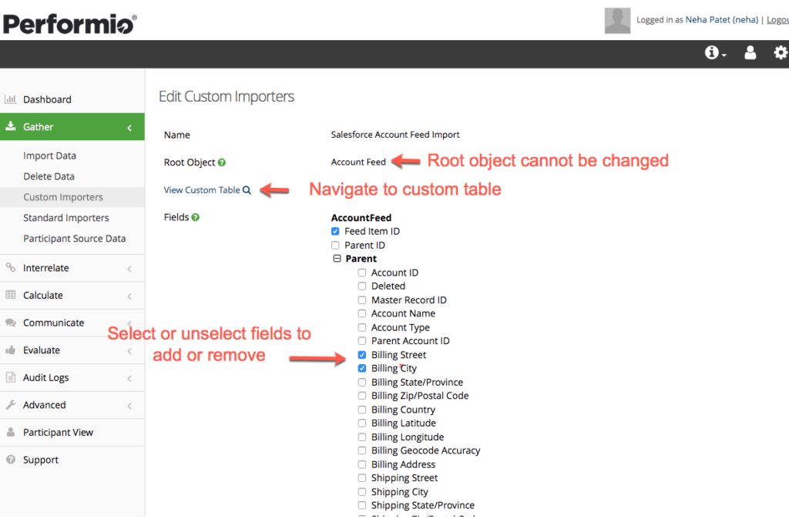Click the Evaluate thumbs-up icon
Viewport: 789px width, 532px height.
pos(11,350)
